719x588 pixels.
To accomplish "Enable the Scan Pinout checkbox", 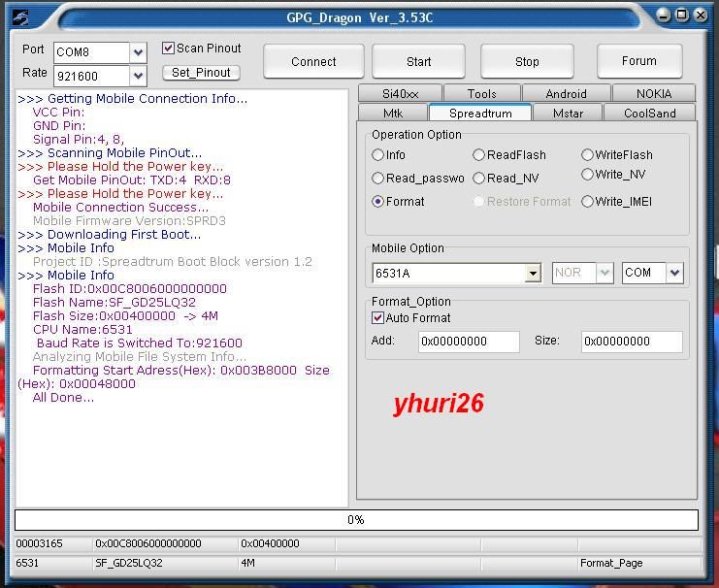I will [169, 49].
